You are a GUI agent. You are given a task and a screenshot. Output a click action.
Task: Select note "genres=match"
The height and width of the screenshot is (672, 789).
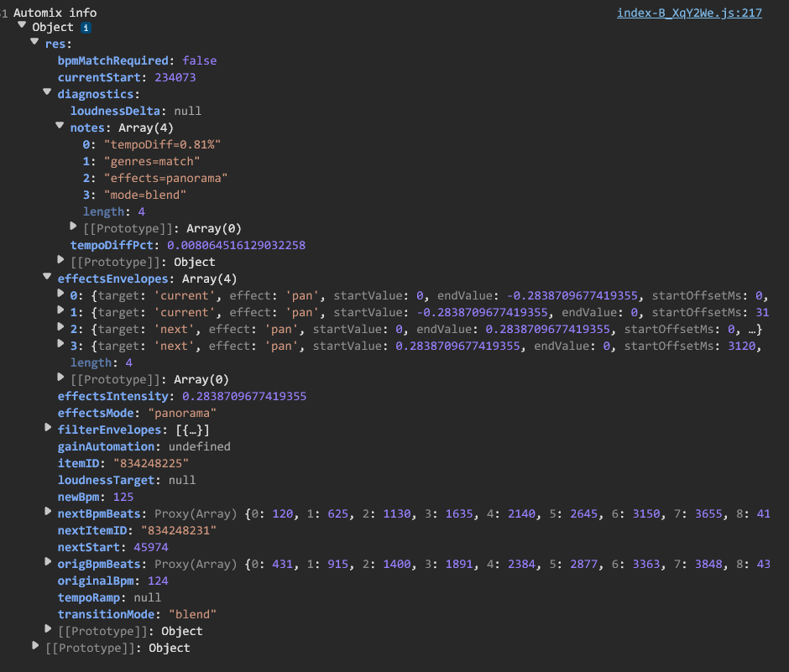point(151,161)
